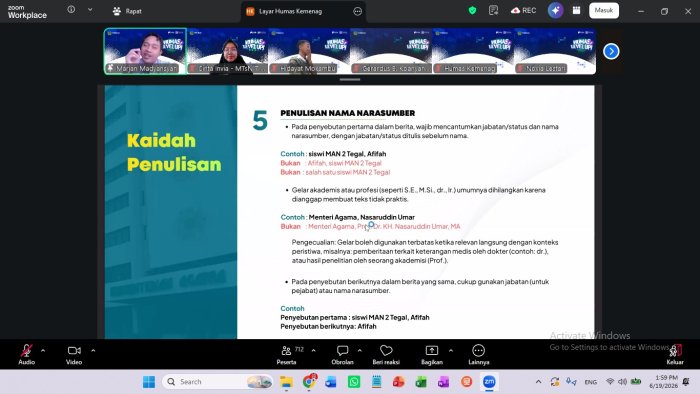The image size is (700, 394).
Task: Click Keluar to leave the meeting
Action: (675, 354)
